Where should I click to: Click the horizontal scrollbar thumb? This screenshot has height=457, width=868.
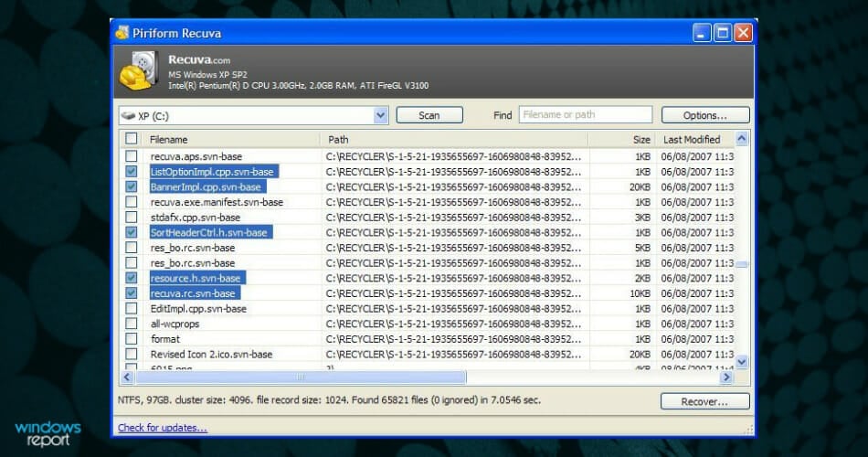click(301, 377)
